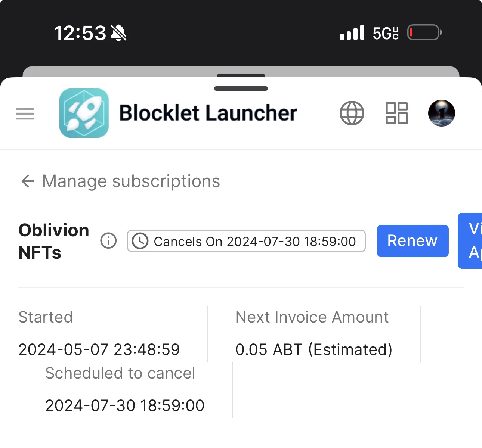Open the Manage subscriptions link
This screenshot has height=448, width=482.
pos(131,181)
